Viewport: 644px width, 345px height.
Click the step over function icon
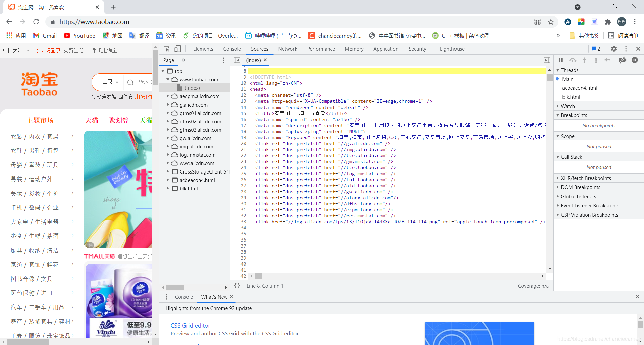pos(573,60)
